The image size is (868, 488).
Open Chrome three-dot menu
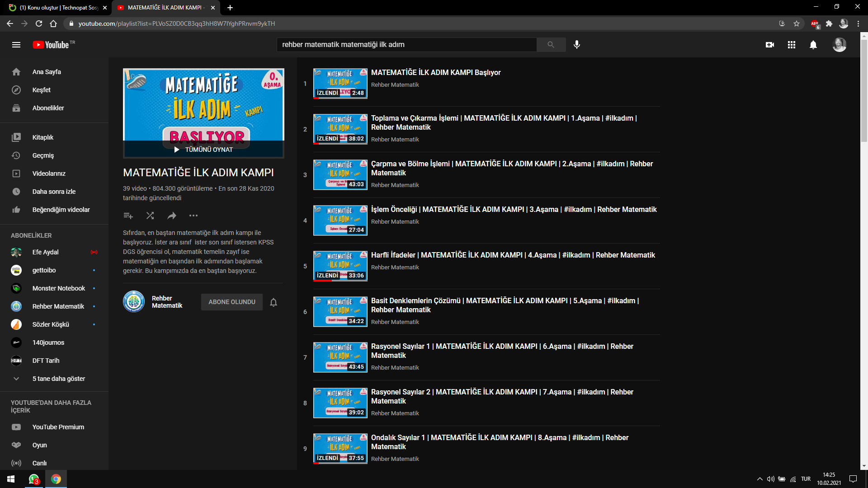click(858, 23)
